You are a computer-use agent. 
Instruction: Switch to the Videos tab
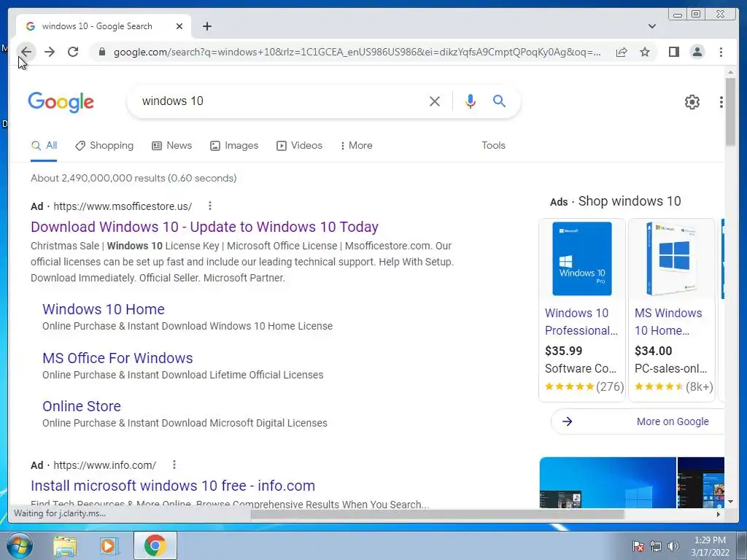tap(299, 146)
